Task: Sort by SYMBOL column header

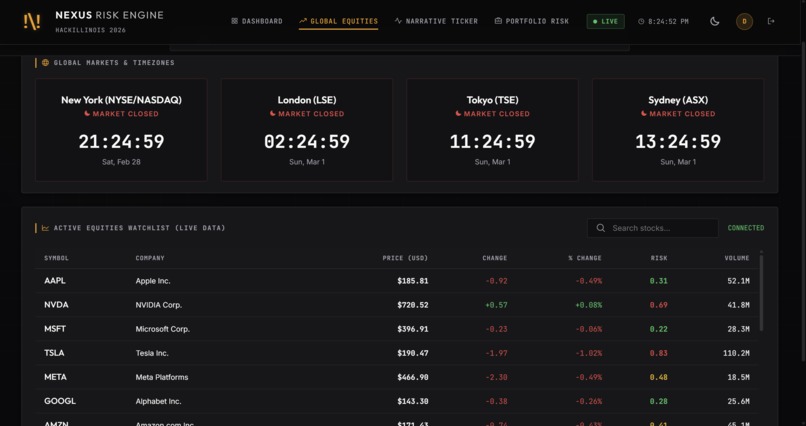Action: point(57,258)
